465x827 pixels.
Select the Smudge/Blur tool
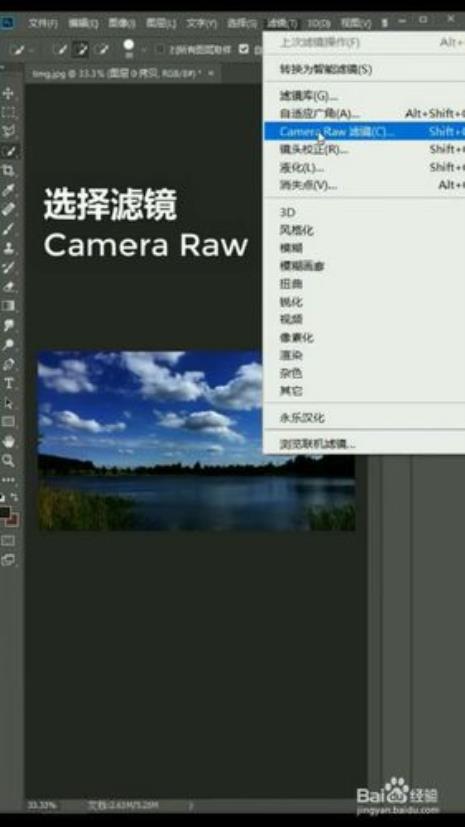tap(8, 325)
